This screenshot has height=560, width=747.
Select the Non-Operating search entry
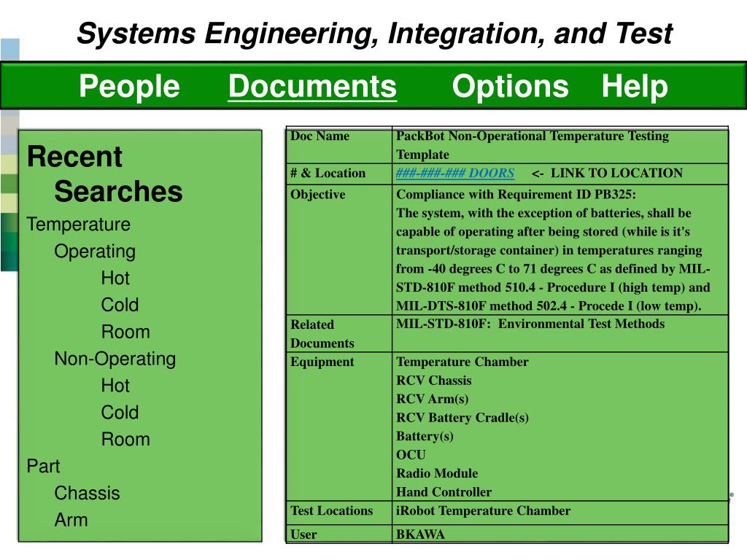click(x=115, y=359)
